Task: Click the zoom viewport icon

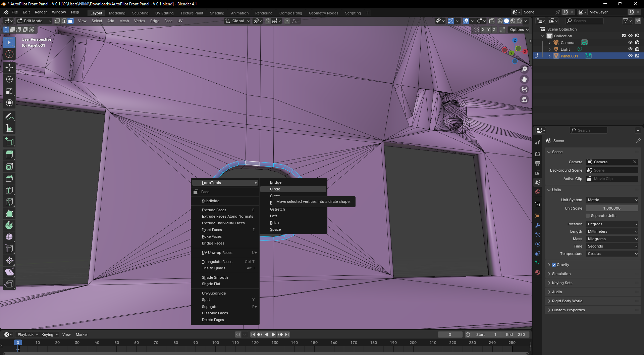Action: pyautogui.click(x=524, y=69)
